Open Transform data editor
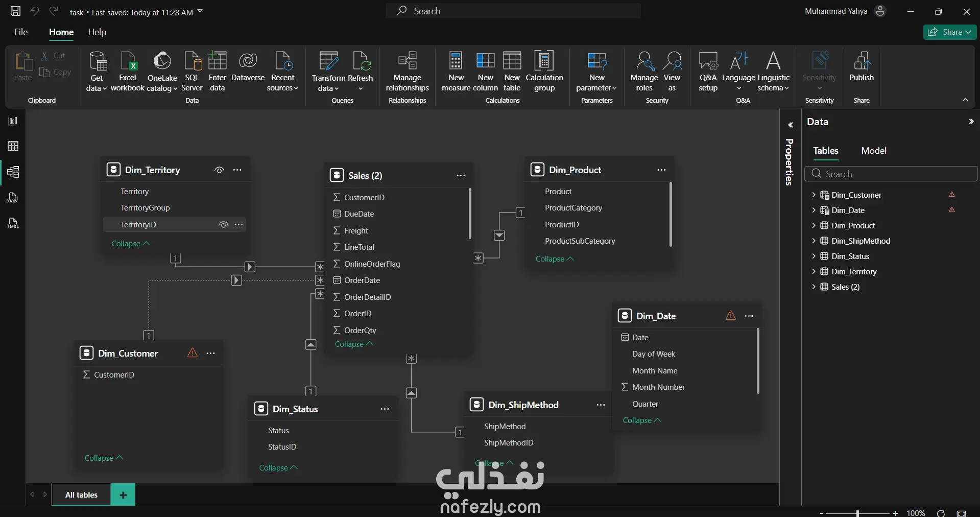This screenshot has width=980, height=517. 328,72
